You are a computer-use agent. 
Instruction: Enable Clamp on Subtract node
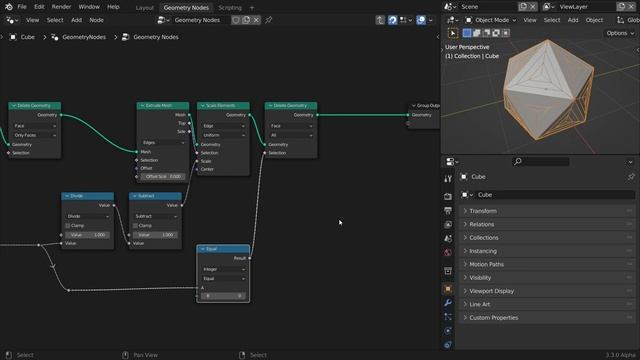[136, 226]
